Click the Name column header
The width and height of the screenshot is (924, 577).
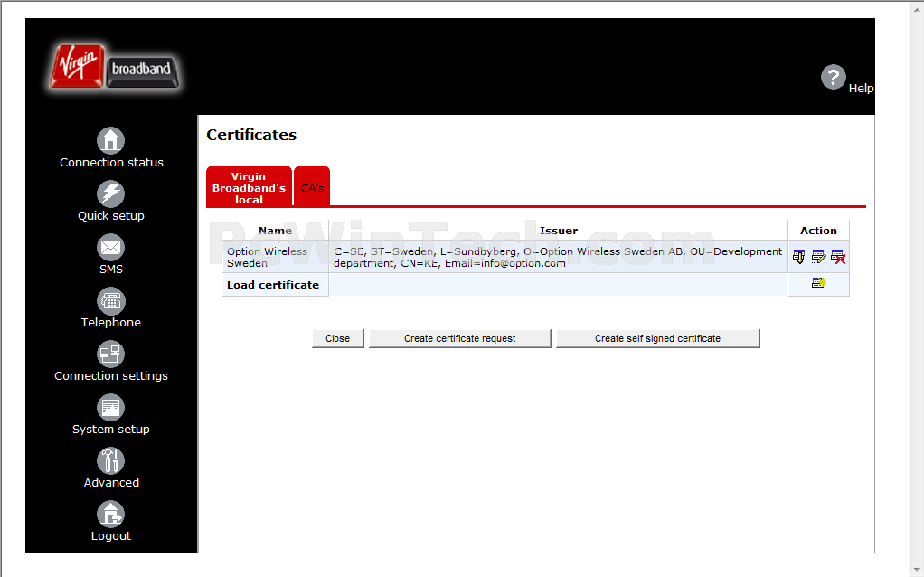coord(275,231)
